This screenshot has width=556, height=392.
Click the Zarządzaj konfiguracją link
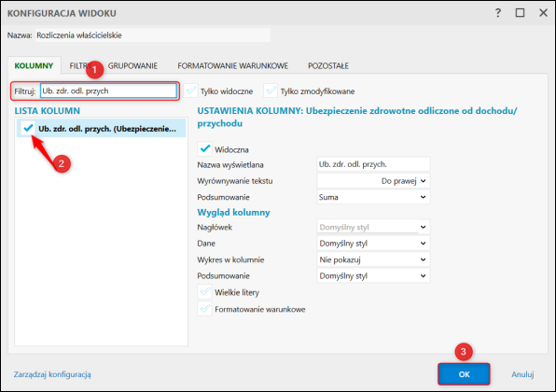52,374
